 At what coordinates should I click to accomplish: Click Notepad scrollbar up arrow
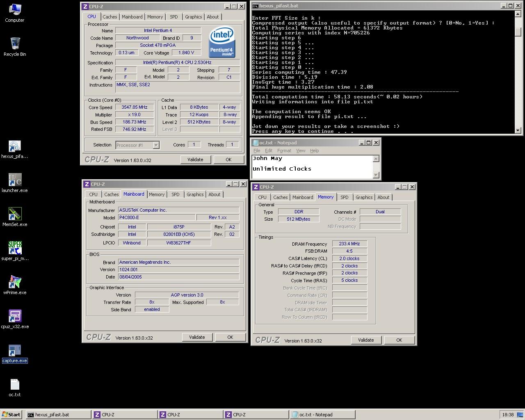point(376,159)
